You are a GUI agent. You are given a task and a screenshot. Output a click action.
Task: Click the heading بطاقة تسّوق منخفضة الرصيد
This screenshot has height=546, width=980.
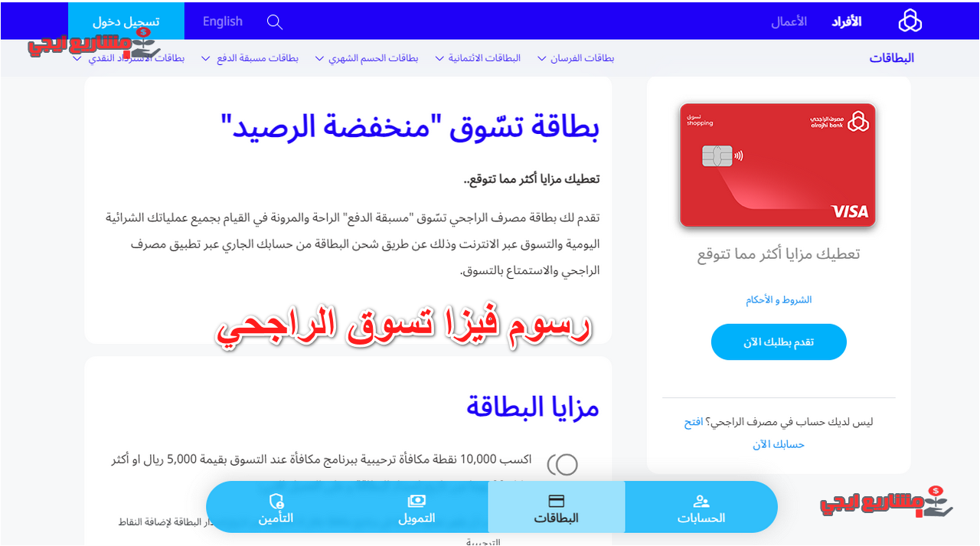point(410,127)
